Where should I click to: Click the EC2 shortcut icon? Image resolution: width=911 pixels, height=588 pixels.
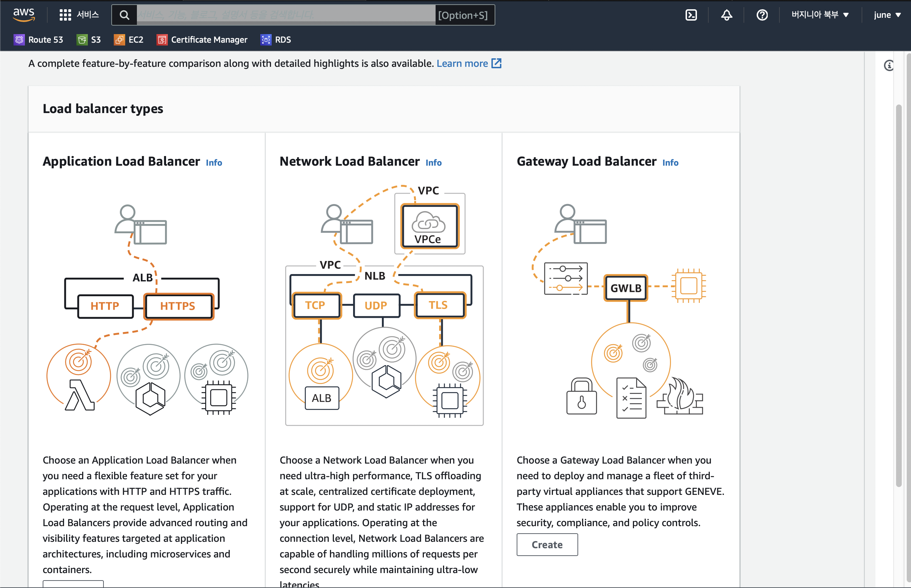tap(119, 40)
